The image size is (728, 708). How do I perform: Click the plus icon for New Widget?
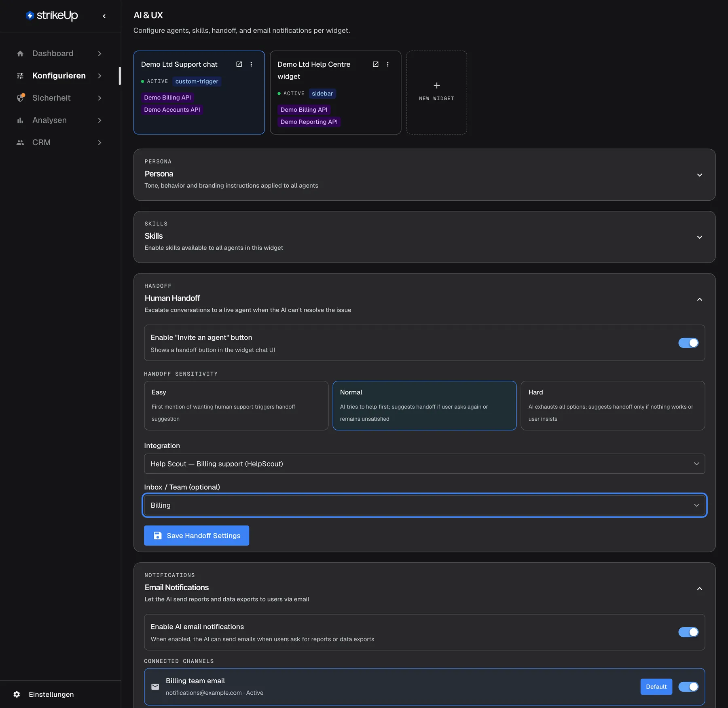[437, 85]
